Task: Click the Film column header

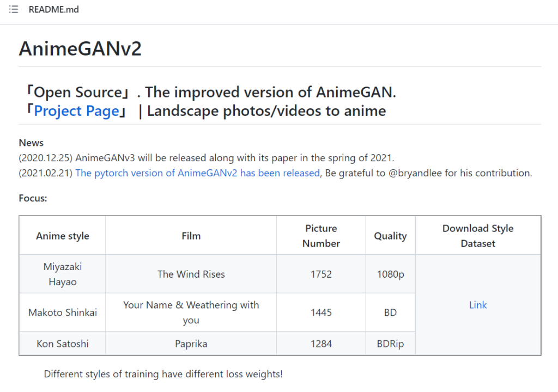Action: [191, 235]
